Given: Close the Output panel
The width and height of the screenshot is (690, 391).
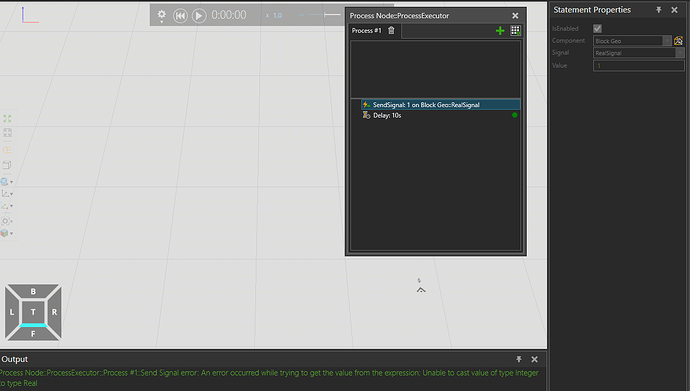Looking at the screenshot, I should (534, 359).
